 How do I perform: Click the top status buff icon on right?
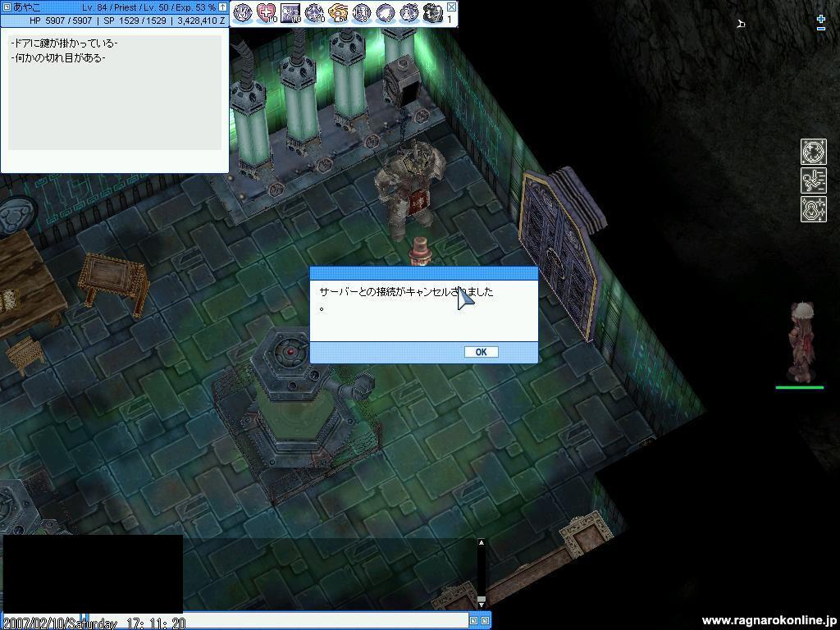pos(813,152)
